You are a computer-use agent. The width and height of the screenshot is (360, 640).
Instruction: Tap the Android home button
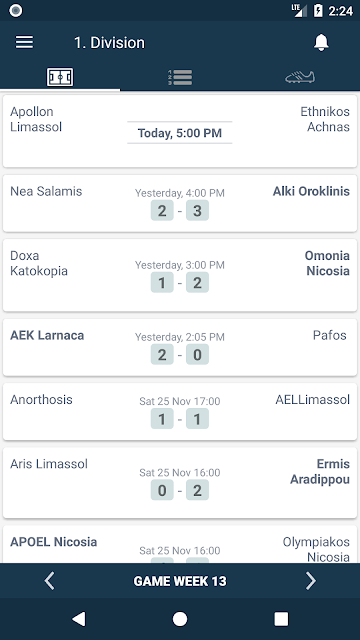(180, 619)
